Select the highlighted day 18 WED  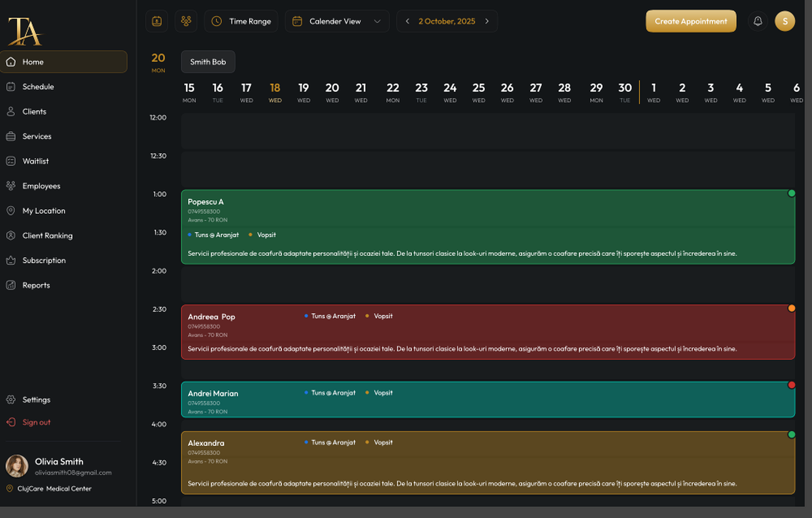click(x=275, y=92)
